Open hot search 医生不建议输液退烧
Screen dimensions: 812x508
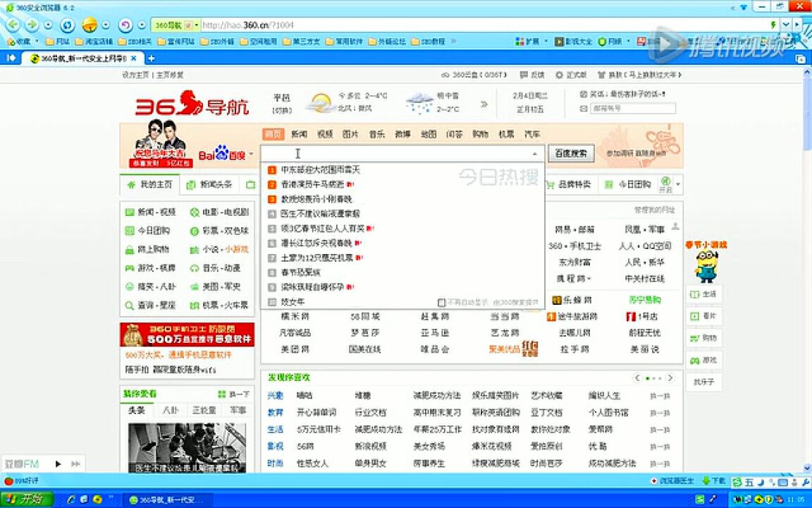coord(320,214)
